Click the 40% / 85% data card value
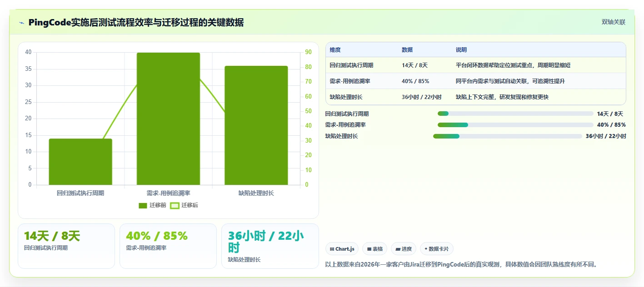This screenshot has width=644, height=287. click(157, 236)
